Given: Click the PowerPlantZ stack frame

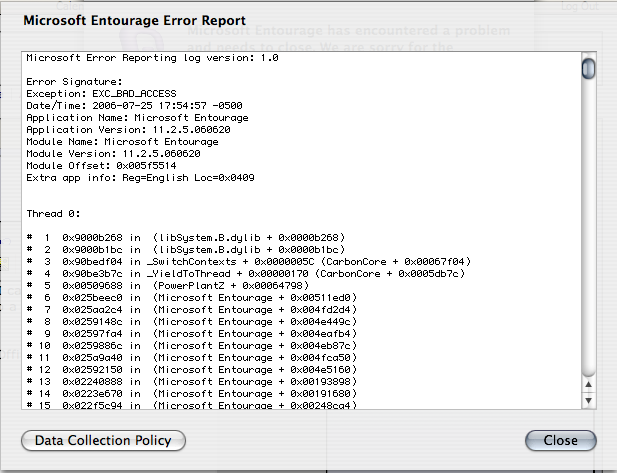Looking at the screenshot, I should pyautogui.click(x=168, y=286).
